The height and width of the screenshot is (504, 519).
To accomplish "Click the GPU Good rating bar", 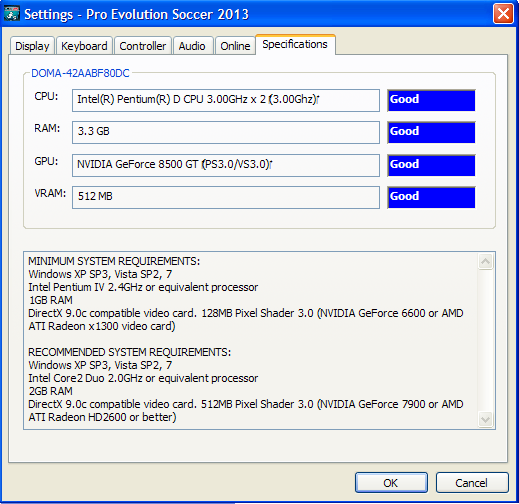I will pos(431,165).
